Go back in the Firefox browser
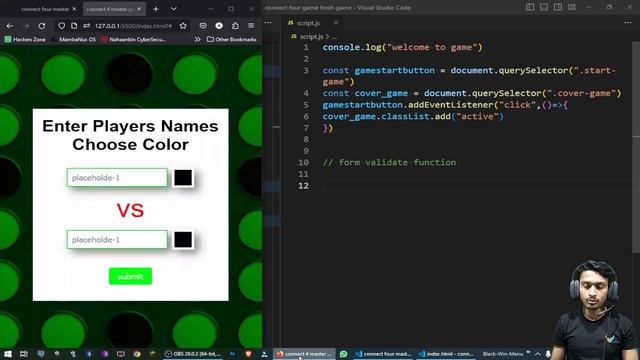640x360 pixels. (x=10, y=26)
